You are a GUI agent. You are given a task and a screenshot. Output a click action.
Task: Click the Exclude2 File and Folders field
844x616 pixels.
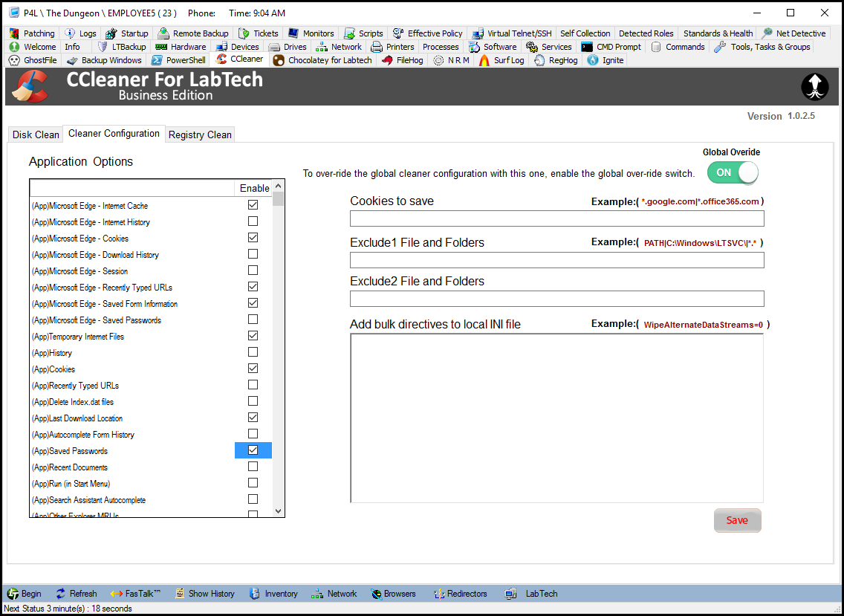[556, 299]
